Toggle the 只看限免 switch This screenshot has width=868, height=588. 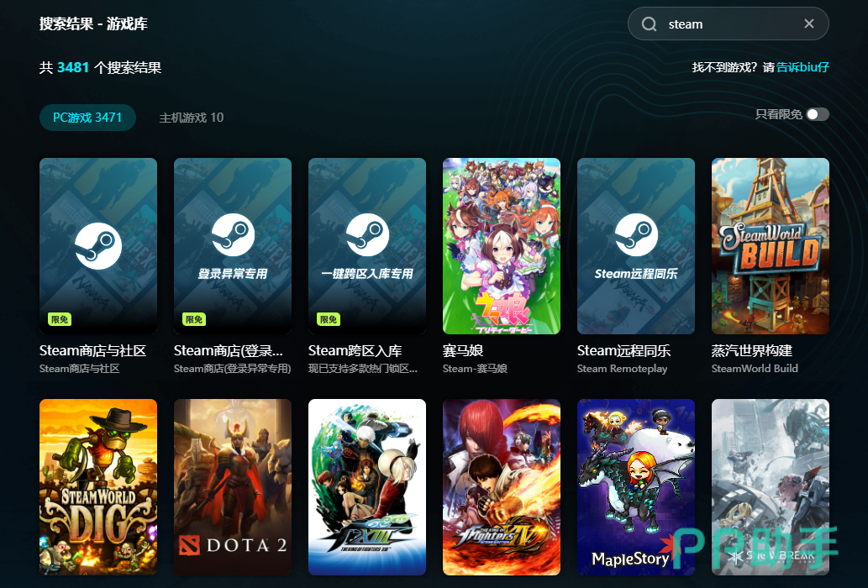[x=817, y=114]
